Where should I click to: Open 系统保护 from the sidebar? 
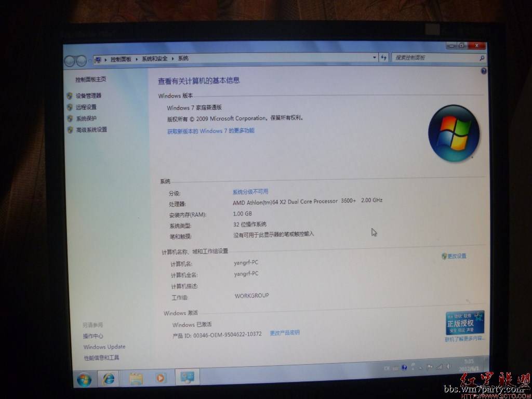tap(86, 118)
